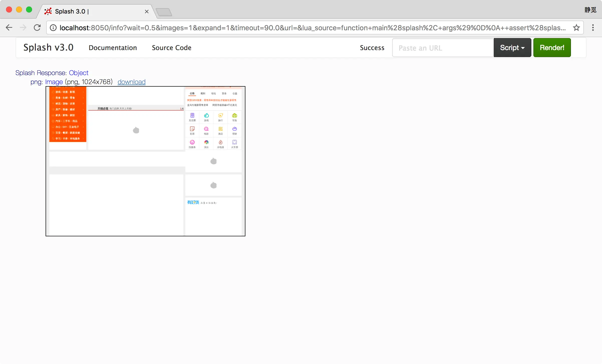Click Splash favicon on the tab
Viewport: 602px width, 364px height.
pyautogui.click(x=48, y=11)
